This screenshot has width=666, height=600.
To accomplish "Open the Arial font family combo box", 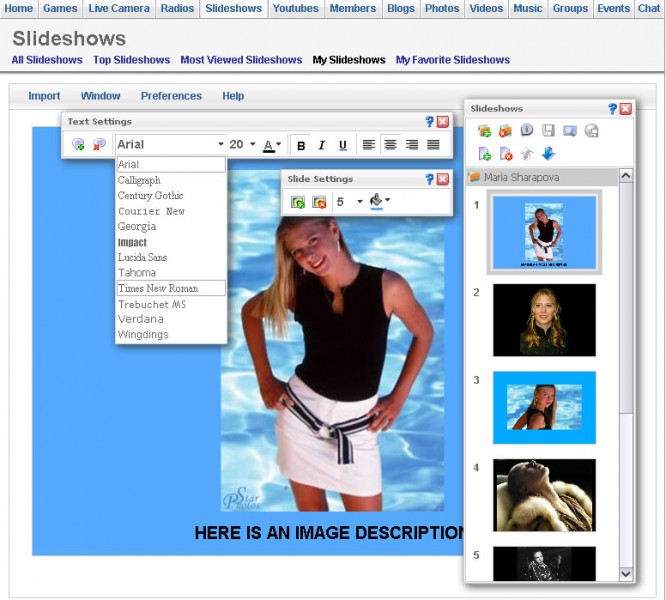I will coord(170,144).
